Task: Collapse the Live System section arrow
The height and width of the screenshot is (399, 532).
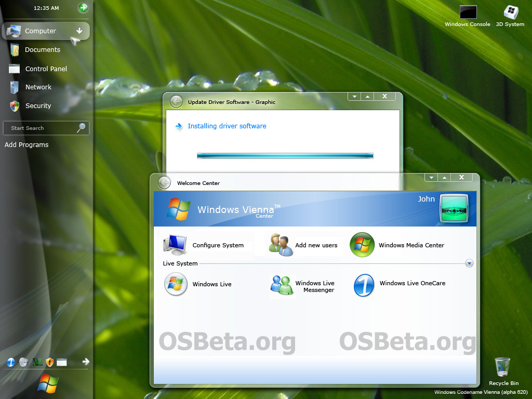Action: point(469,263)
